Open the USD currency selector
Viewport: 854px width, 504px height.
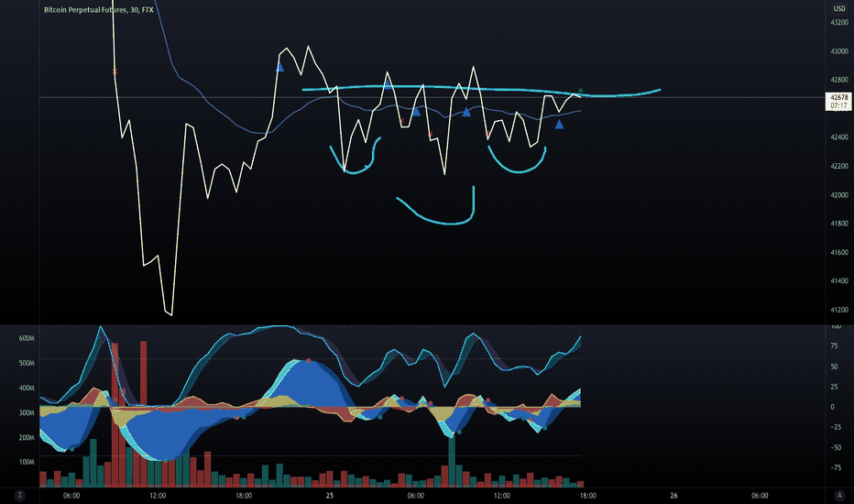(838, 8)
